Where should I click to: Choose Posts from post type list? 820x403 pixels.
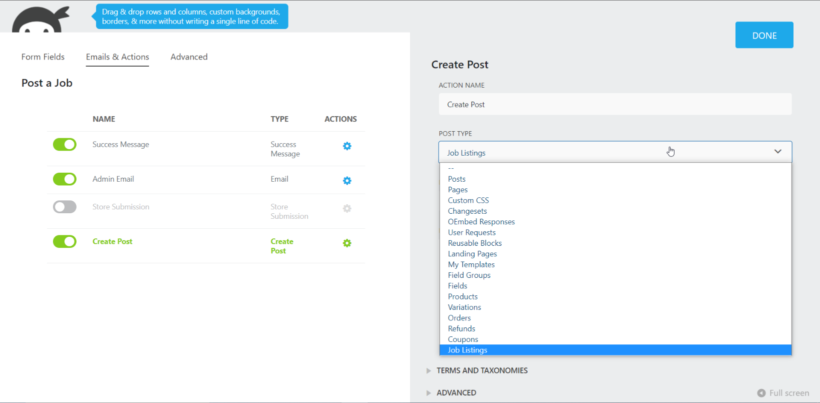[x=616, y=179]
